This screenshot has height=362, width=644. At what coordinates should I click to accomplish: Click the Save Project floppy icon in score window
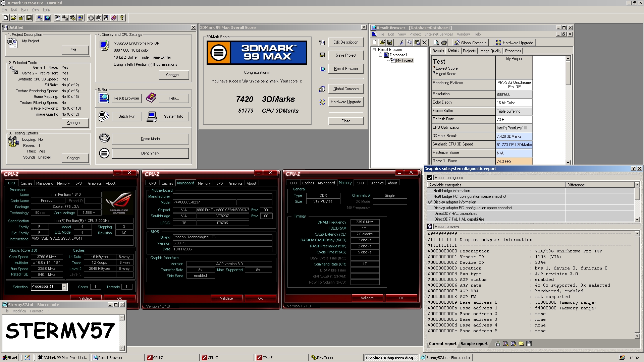coord(322,55)
